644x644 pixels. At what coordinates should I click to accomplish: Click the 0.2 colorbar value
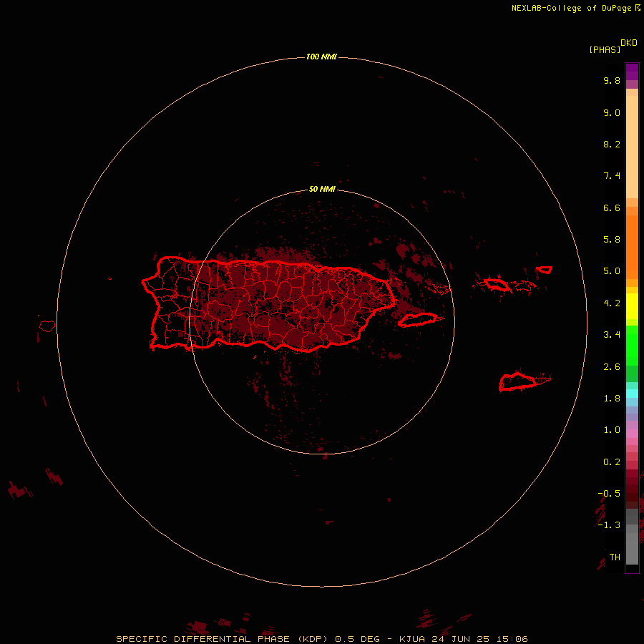pos(612,462)
